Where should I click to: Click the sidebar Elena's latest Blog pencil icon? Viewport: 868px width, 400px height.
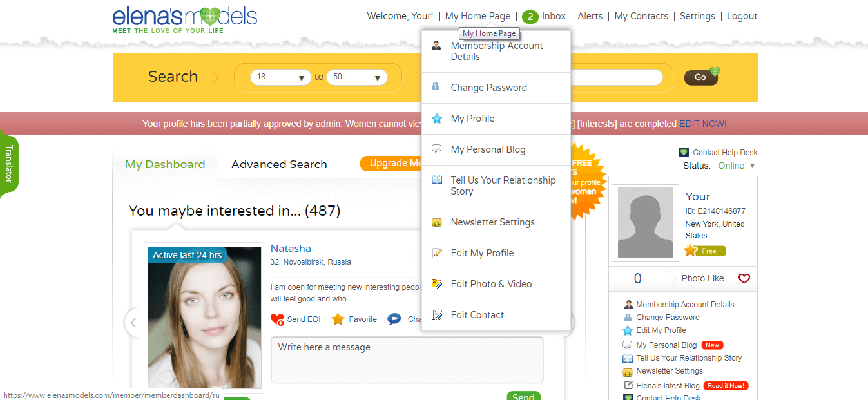(x=628, y=385)
